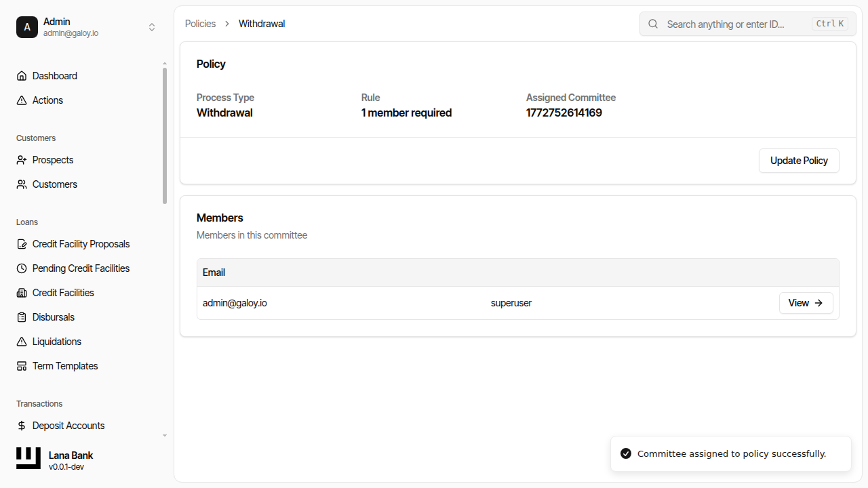The width and height of the screenshot is (868, 488).
Task: Switch to the Transactions section heading
Action: (39, 403)
